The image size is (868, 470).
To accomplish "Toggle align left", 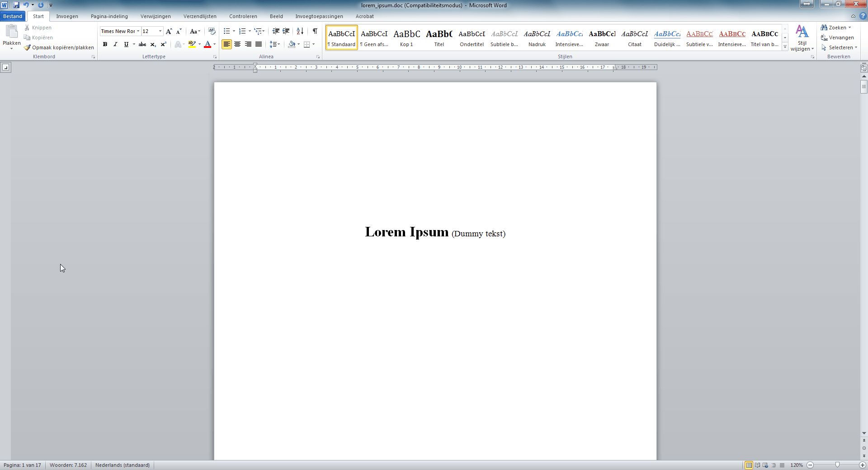I will (226, 44).
